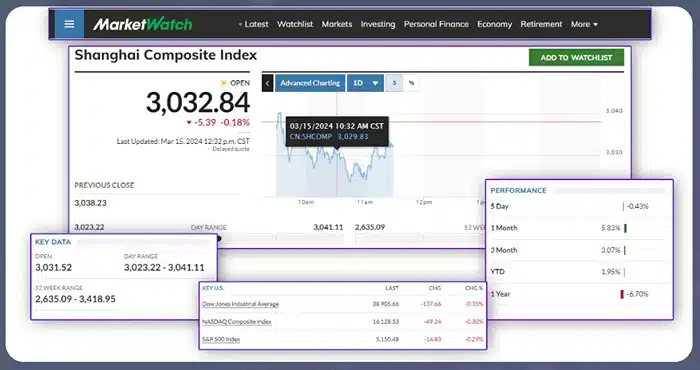Open NASDAQ Composite Index link

(x=237, y=322)
